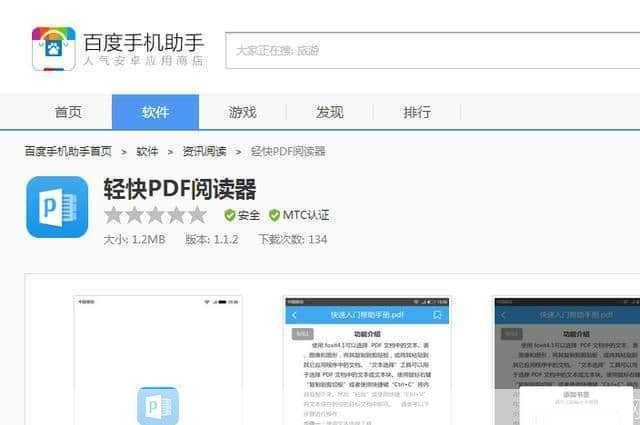Open the third darkened dialog screenshot thumbnail
The width and height of the screenshot is (640, 425).
click(x=567, y=361)
